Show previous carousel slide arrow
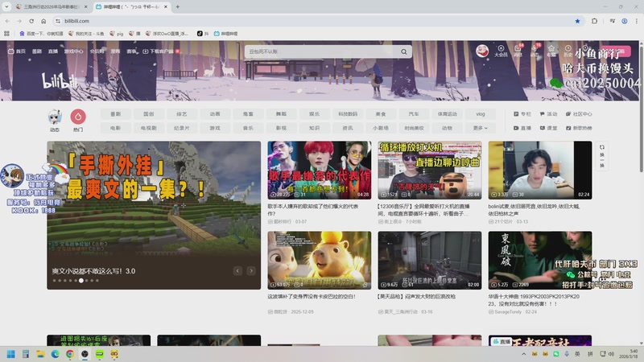Viewport: 644px width, 362px height. pyautogui.click(x=237, y=270)
